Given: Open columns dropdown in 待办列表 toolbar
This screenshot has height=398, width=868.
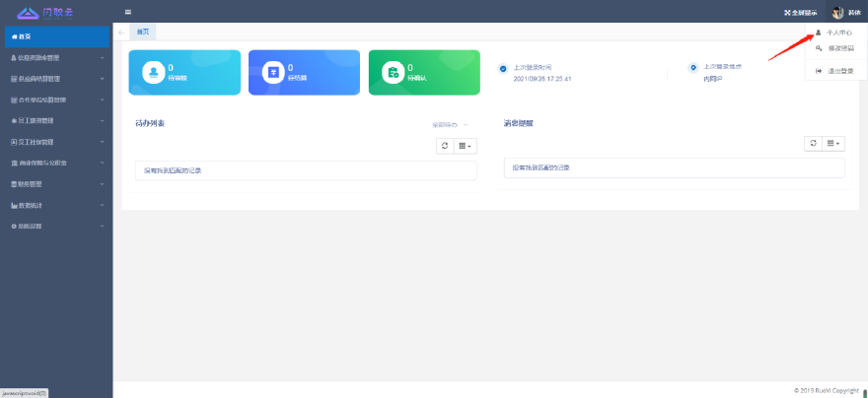Looking at the screenshot, I should point(465,146).
